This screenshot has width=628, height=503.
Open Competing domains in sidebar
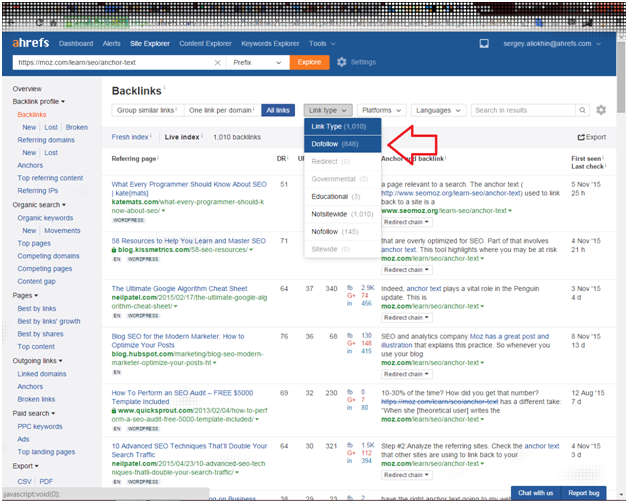click(x=48, y=256)
